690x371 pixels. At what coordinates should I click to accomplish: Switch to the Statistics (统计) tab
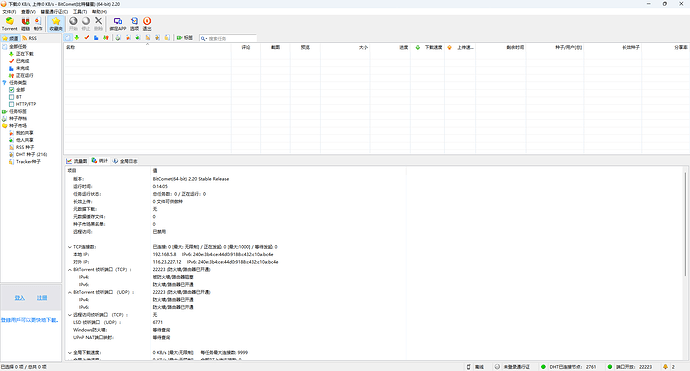click(x=100, y=161)
